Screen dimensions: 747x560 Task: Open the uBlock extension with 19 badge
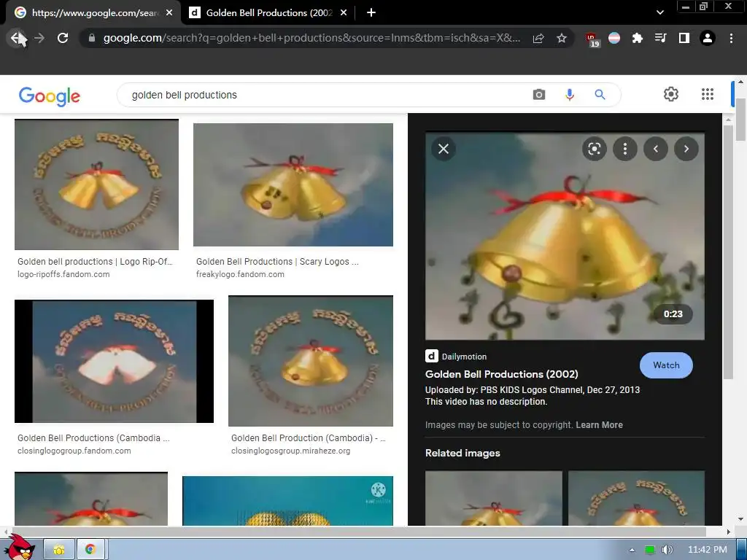(592, 39)
